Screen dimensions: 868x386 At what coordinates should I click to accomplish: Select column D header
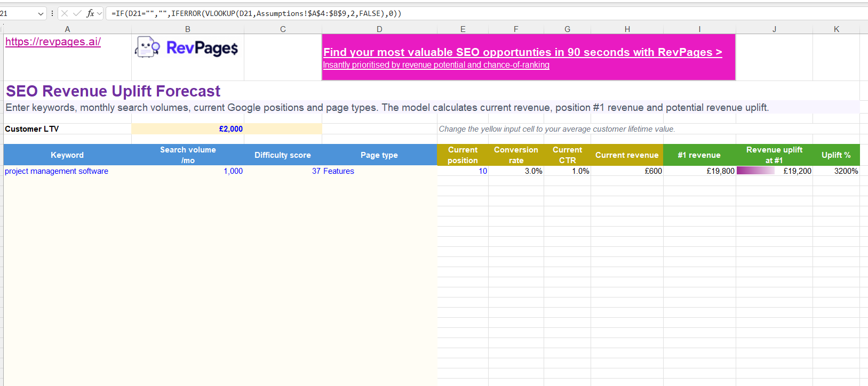pyautogui.click(x=379, y=29)
